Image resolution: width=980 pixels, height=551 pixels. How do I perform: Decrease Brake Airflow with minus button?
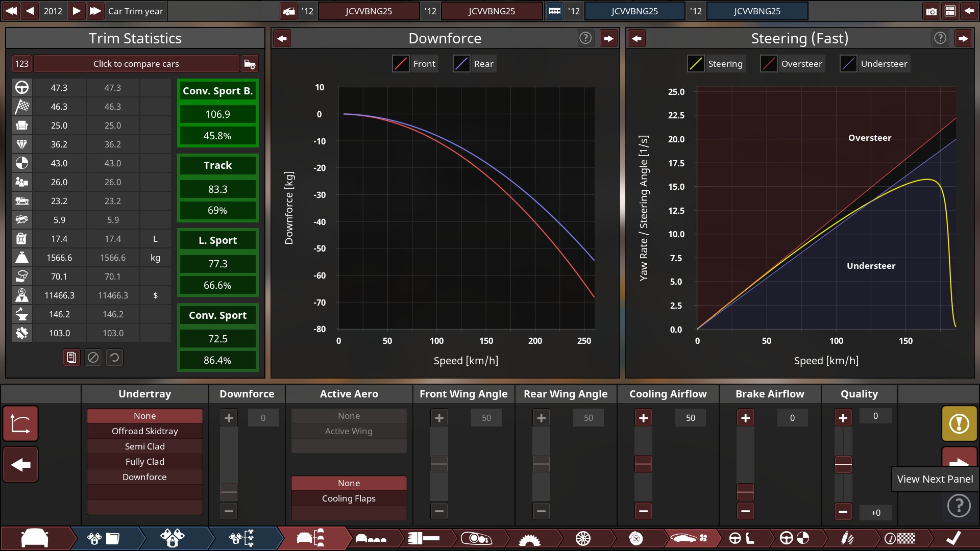[x=745, y=511]
